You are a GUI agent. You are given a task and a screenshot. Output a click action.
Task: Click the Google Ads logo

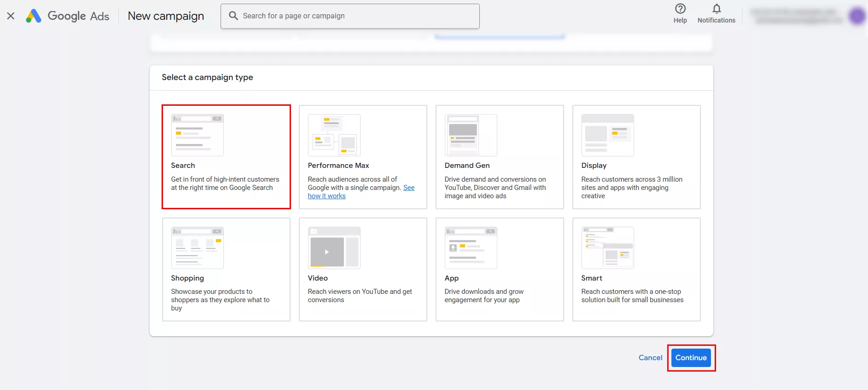67,16
